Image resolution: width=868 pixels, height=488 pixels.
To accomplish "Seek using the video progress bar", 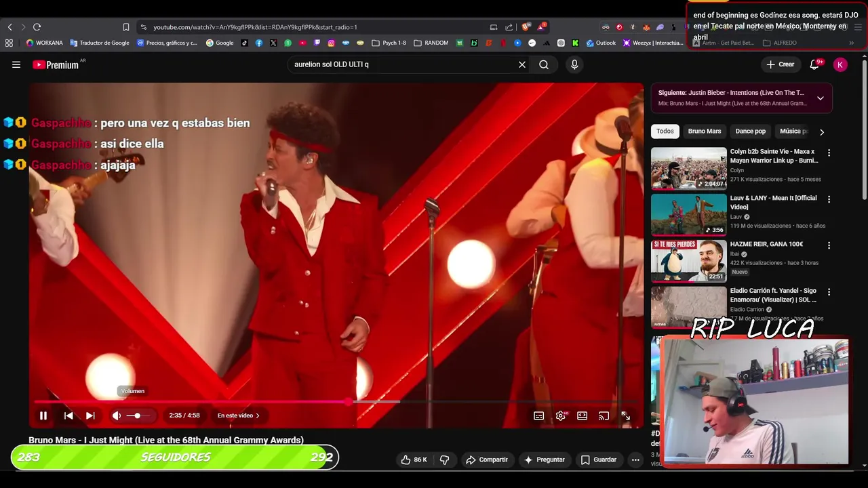I will [336, 401].
